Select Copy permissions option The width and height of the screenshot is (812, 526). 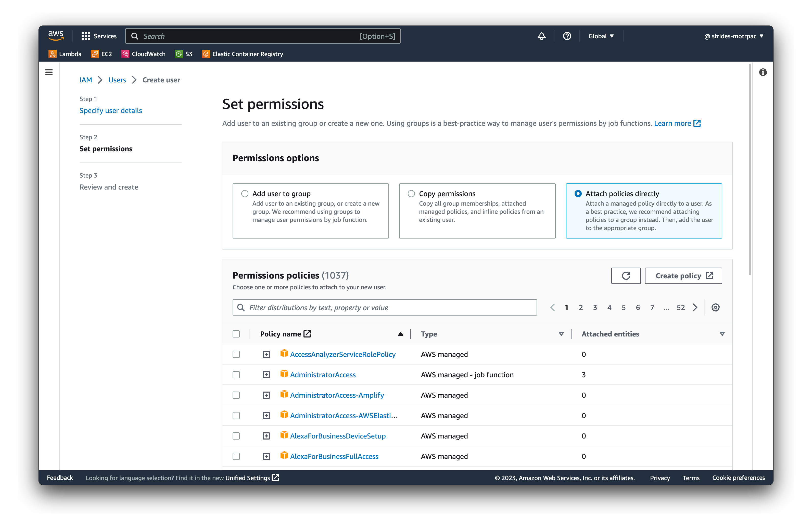[x=411, y=194]
